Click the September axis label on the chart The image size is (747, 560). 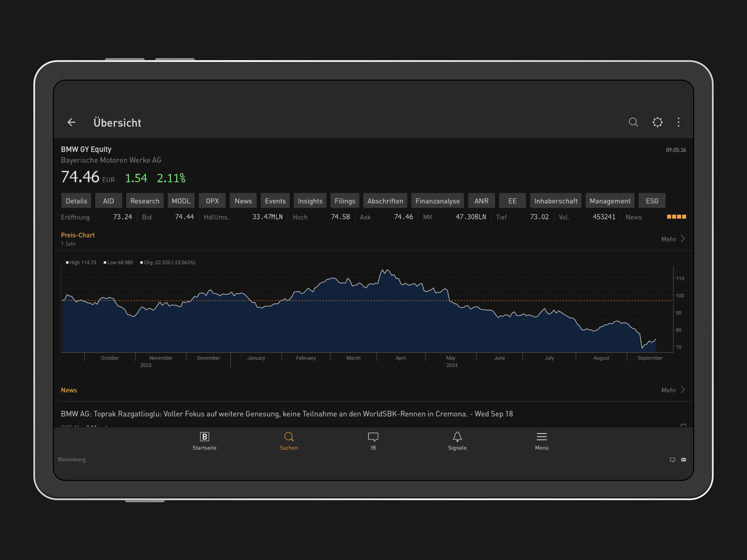650,358
